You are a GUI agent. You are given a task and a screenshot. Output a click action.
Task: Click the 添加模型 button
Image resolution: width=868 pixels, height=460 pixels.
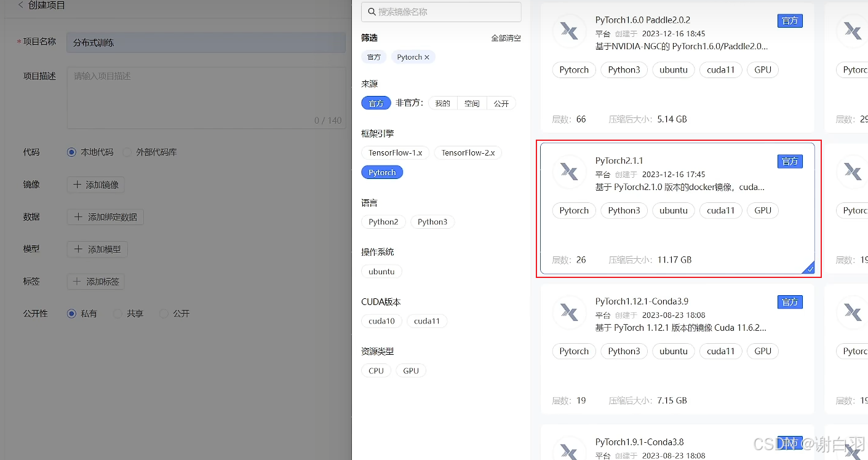point(97,249)
